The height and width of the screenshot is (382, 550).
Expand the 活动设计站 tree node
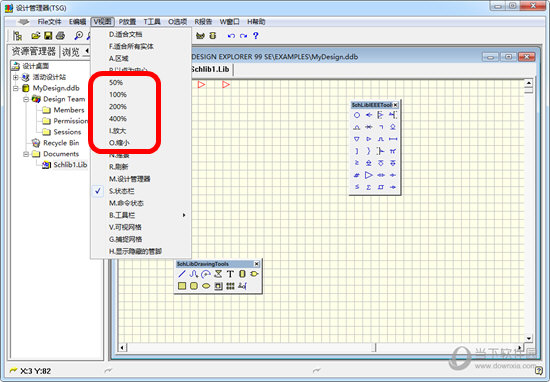tap(15, 77)
